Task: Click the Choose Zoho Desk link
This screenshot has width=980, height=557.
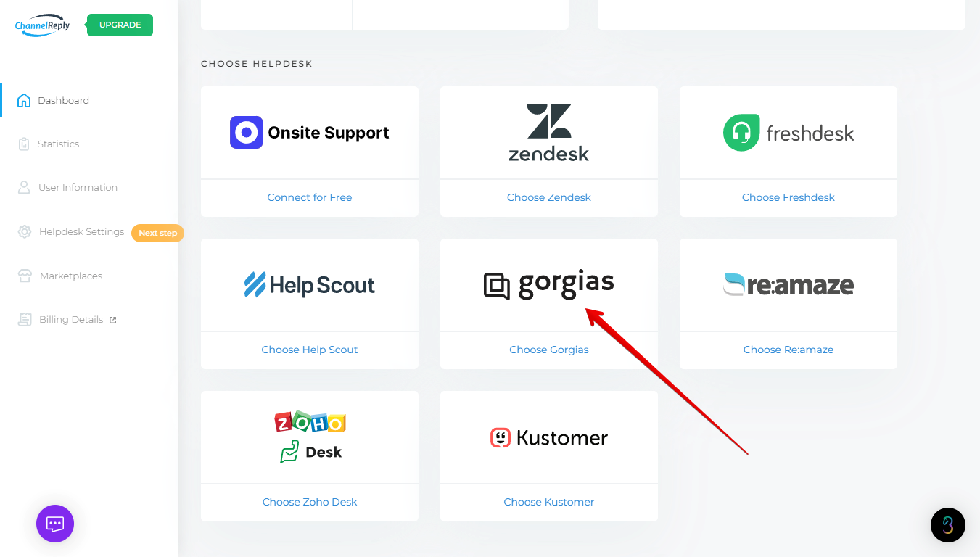Action: (310, 502)
